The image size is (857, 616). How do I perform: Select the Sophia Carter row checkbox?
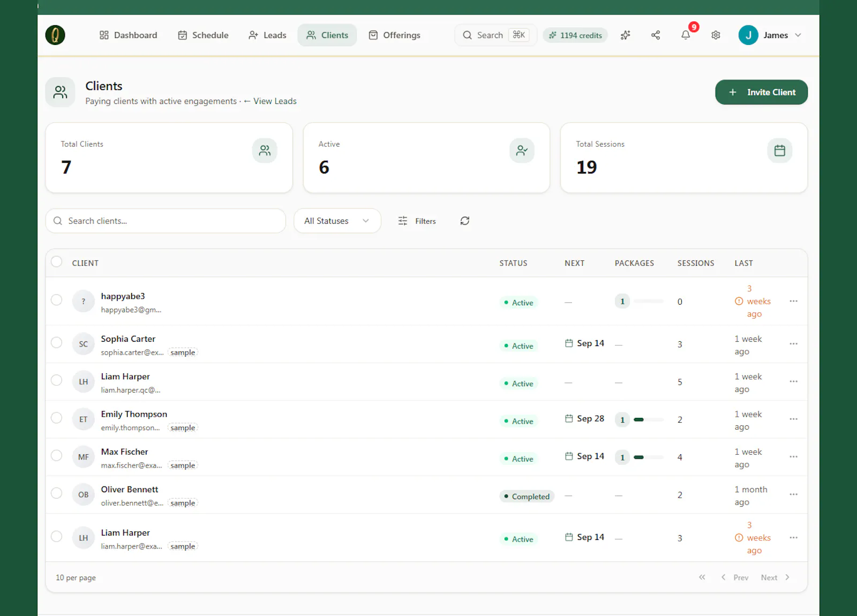click(56, 343)
